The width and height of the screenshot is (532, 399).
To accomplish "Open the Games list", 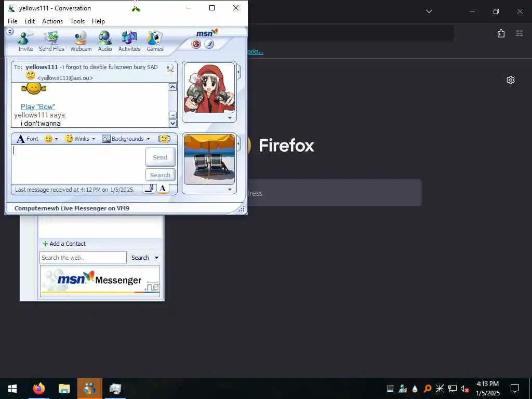I will [x=155, y=42].
